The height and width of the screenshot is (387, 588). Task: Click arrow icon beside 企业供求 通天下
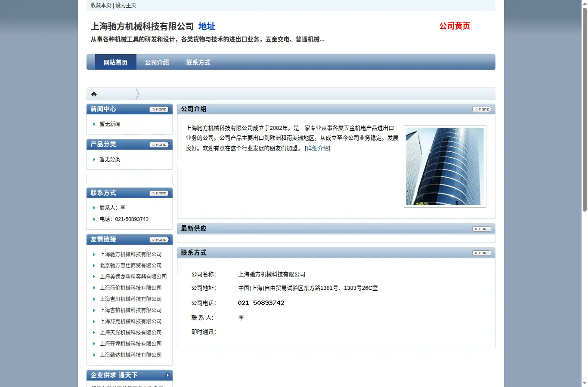(x=167, y=375)
